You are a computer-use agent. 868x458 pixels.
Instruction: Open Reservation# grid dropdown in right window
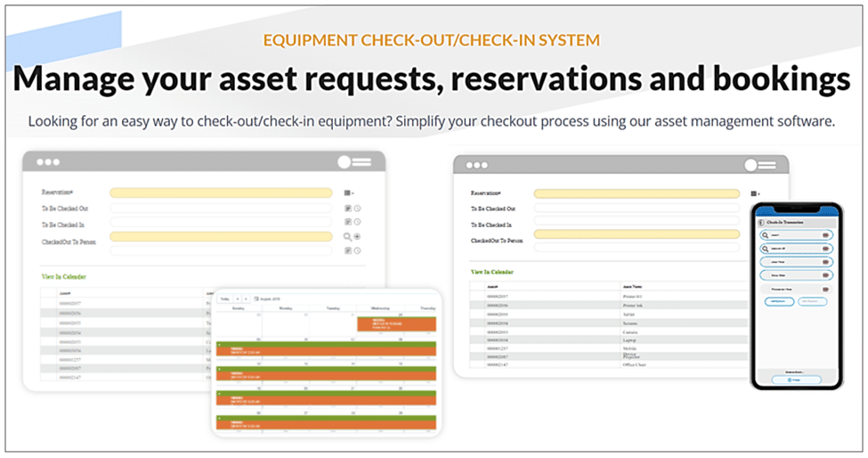pyautogui.click(x=755, y=193)
